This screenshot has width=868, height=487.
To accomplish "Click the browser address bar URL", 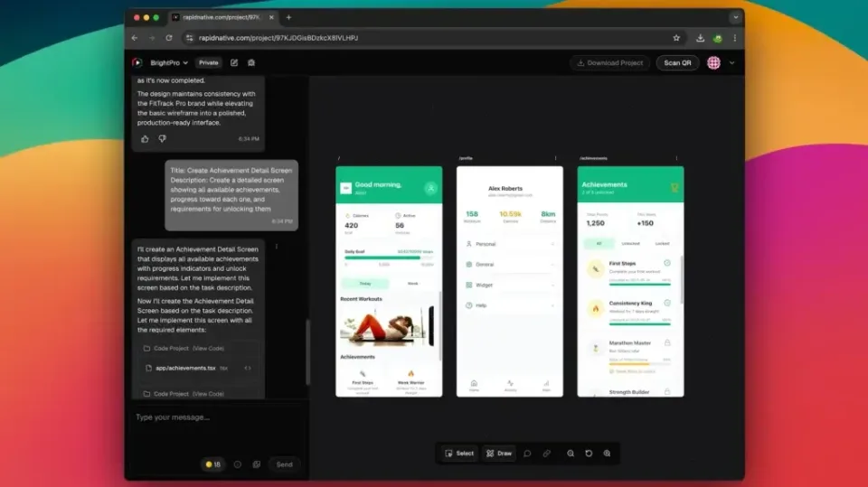I will [x=278, y=38].
